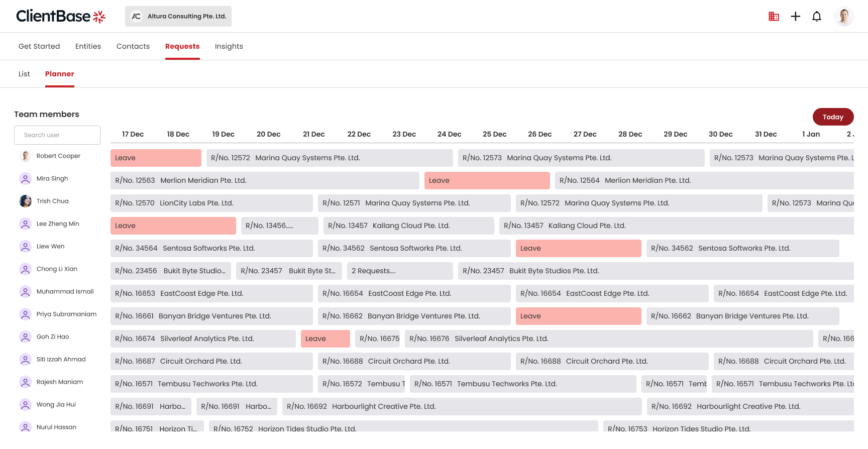
Task: Open R/No. 23457 Bukit Byte Studios request
Action: (x=656, y=271)
